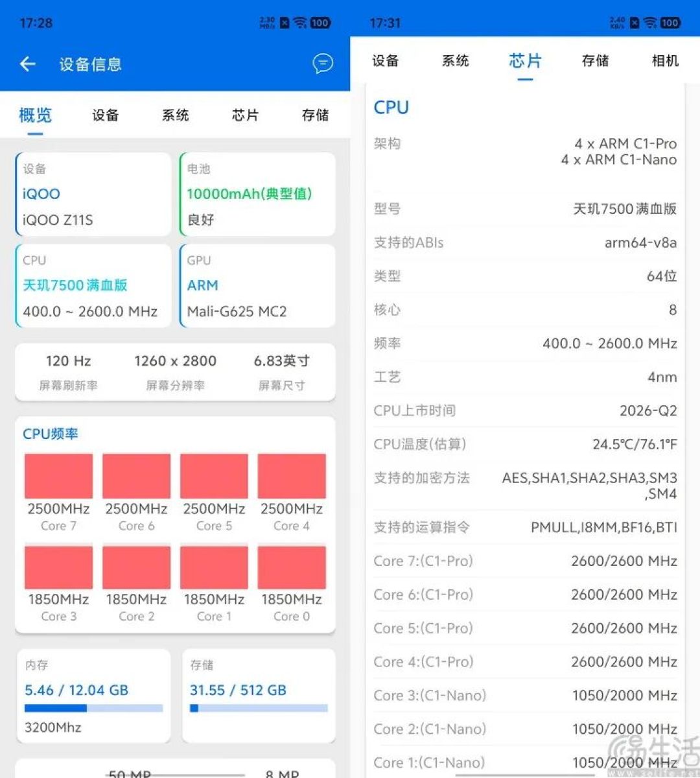Tap the Wi-Fi icon in the left status bar

coord(299,23)
